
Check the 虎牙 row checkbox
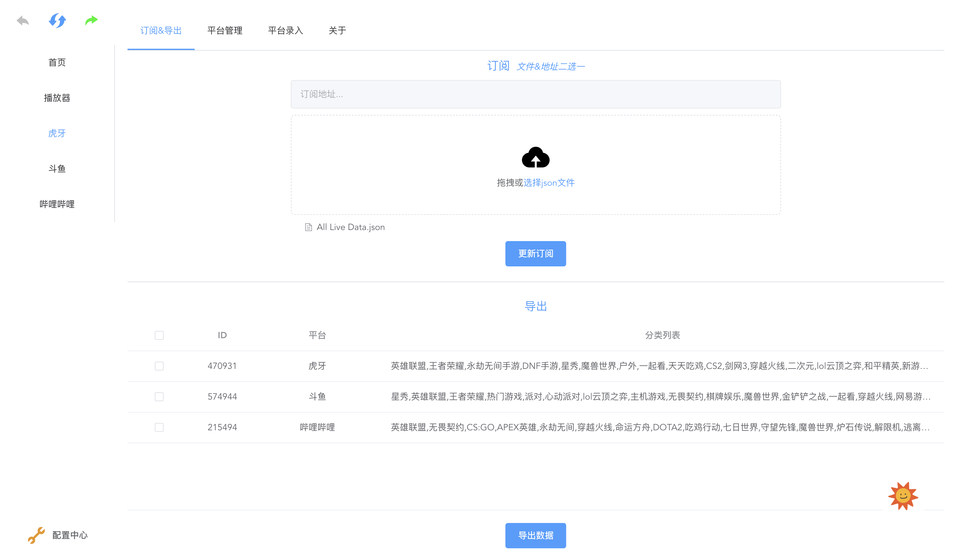159,366
